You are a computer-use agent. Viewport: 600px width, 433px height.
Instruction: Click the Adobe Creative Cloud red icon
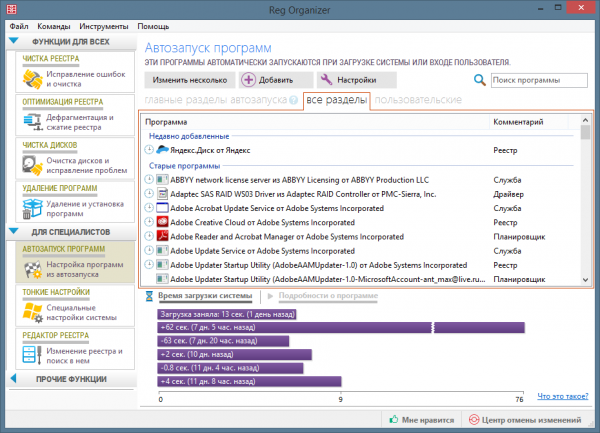162,222
